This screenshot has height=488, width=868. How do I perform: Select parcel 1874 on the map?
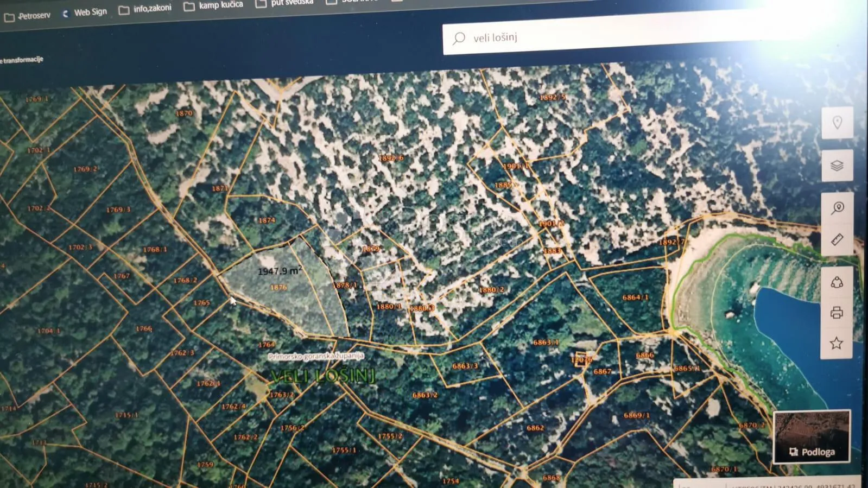pyautogui.click(x=267, y=220)
